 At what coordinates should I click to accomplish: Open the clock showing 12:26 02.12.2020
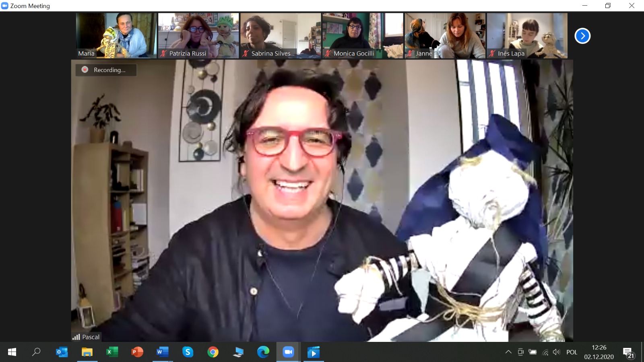pos(599,352)
